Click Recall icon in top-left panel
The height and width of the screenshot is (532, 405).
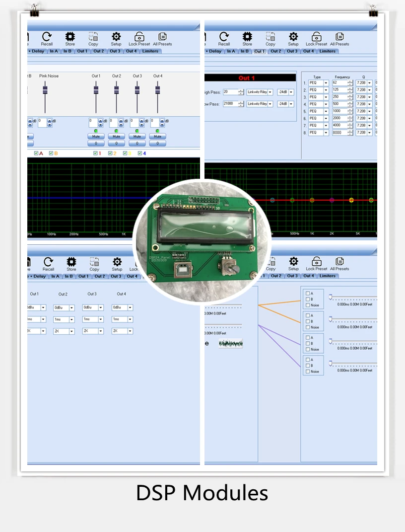(47, 37)
